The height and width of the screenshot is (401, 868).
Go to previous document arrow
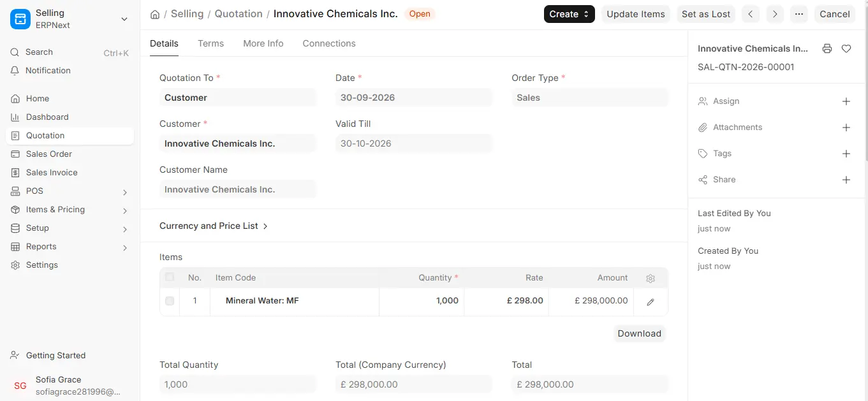(751, 14)
